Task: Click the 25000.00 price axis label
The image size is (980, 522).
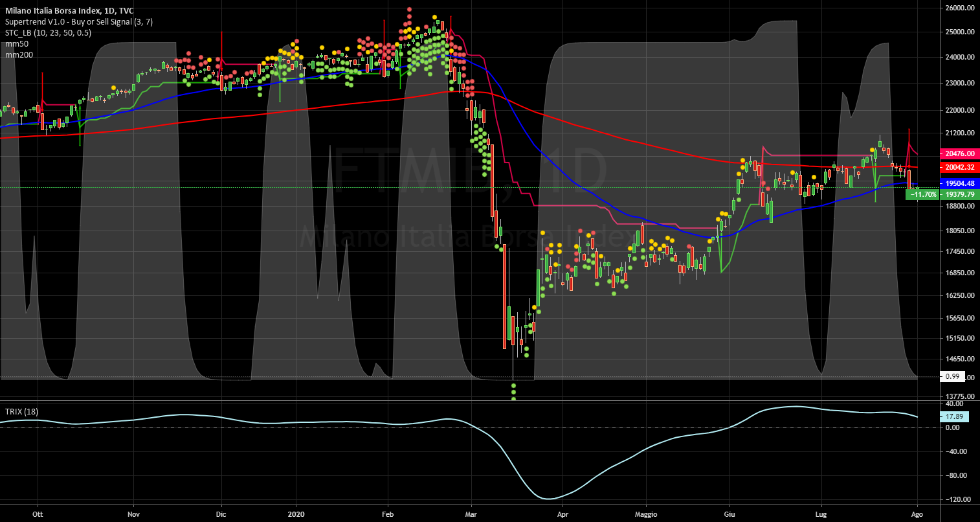Action: point(959,32)
